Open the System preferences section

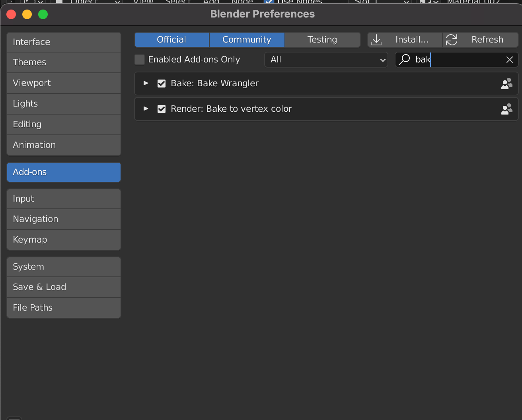[x=64, y=267]
